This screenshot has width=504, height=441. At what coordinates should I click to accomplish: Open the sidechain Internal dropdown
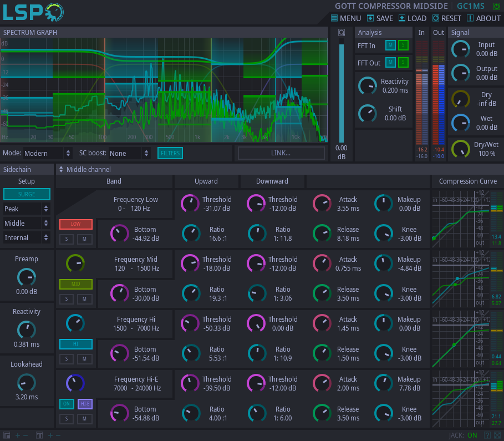[x=27, y=238]
